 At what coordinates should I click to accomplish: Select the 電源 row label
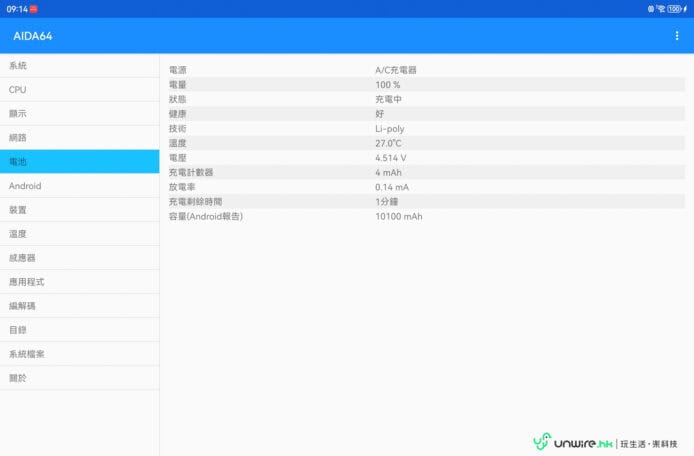pyautogui.click(x=177, y=70)
